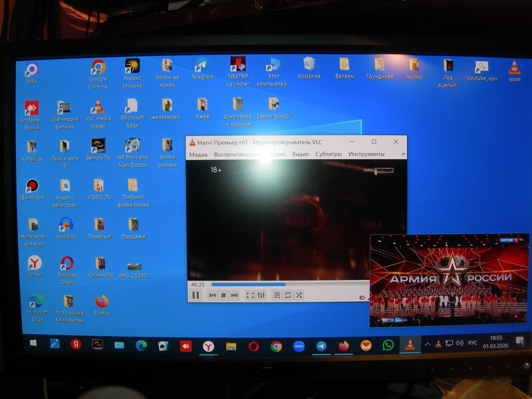The width and height of the screenshot is (532, 399).
Task: Select the Браузер Opera desktop shortcut
Action: tap(68, 271)
